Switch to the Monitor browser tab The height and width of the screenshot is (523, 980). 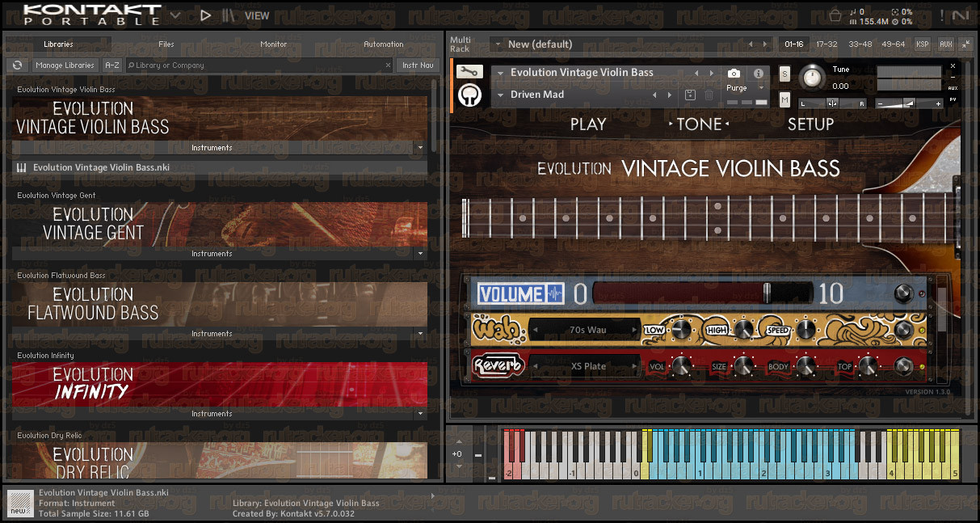pos(273,44)
